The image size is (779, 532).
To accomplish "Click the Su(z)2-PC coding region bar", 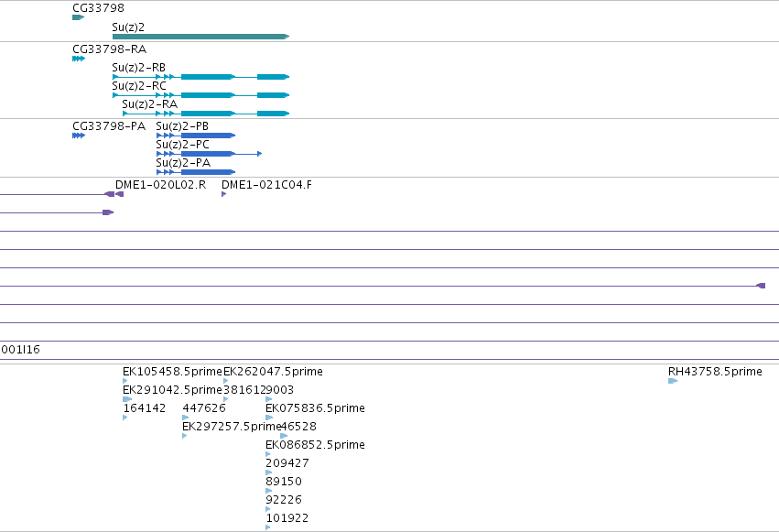I will (x=208, y=154).
